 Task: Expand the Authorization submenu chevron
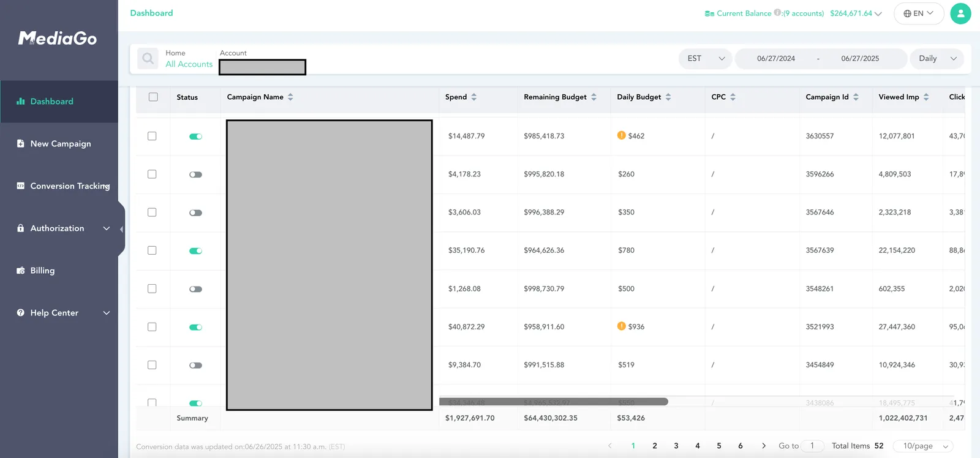(107, 228)
